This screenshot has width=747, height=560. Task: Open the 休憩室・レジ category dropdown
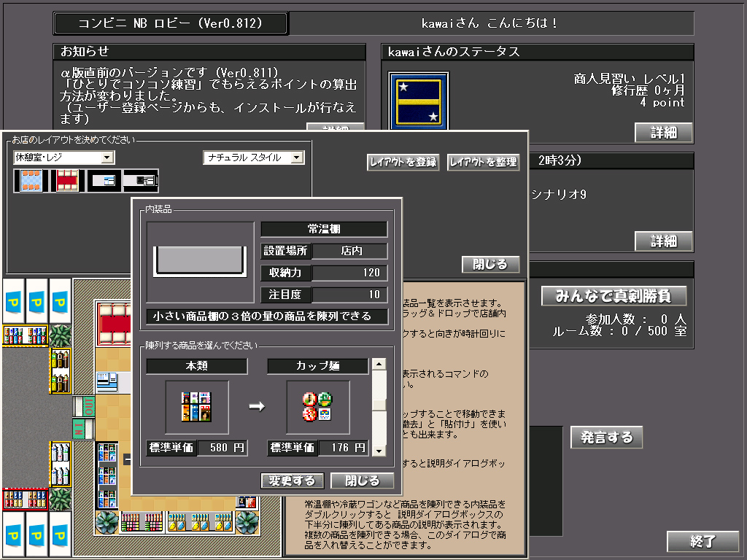(107, 157)
